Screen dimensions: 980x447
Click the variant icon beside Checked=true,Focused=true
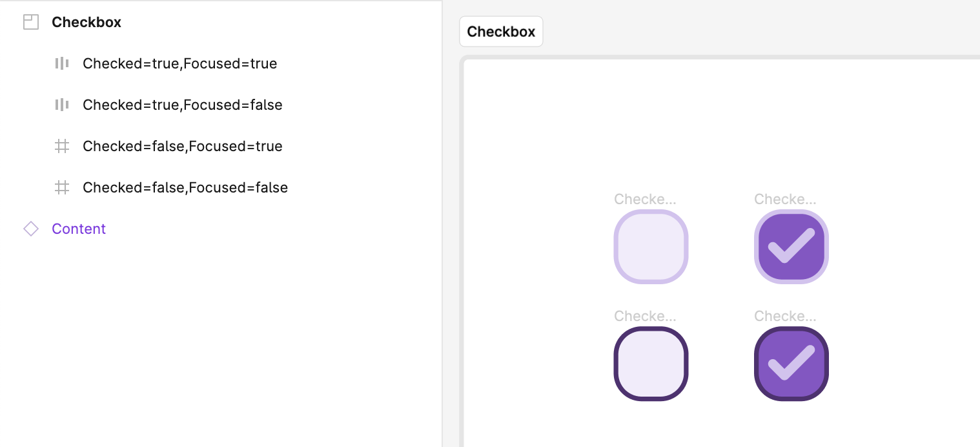coord(61,63)
